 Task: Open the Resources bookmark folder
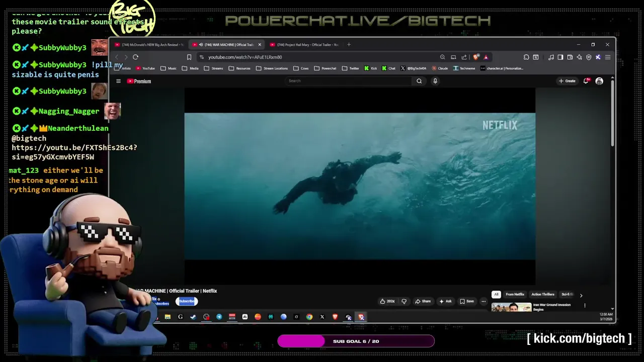tap(239, 68)
